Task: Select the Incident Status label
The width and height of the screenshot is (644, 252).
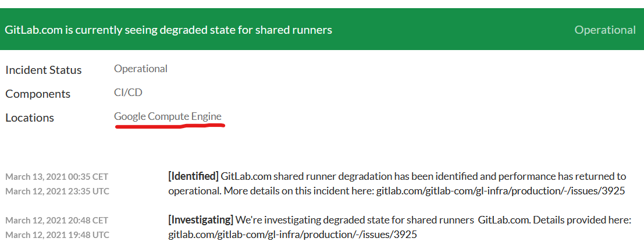Action: 44,70
